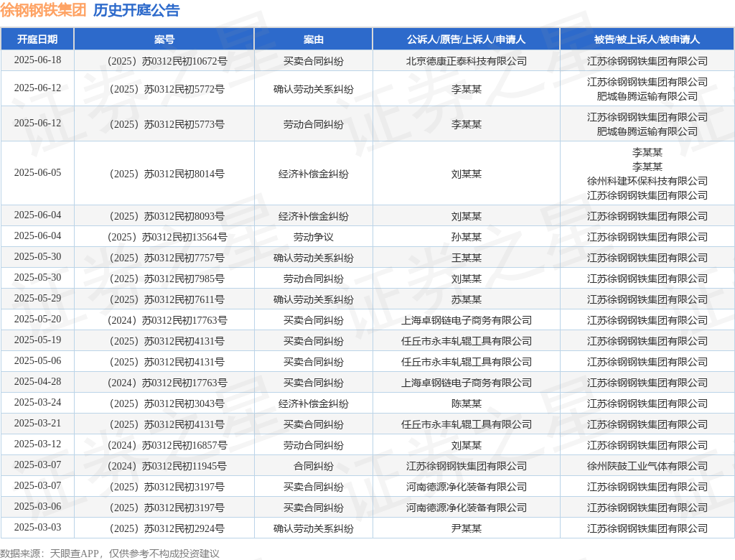Click date cell 2025-05-19
This screenshot has width=735, height=560.
(x=37, y=340)
